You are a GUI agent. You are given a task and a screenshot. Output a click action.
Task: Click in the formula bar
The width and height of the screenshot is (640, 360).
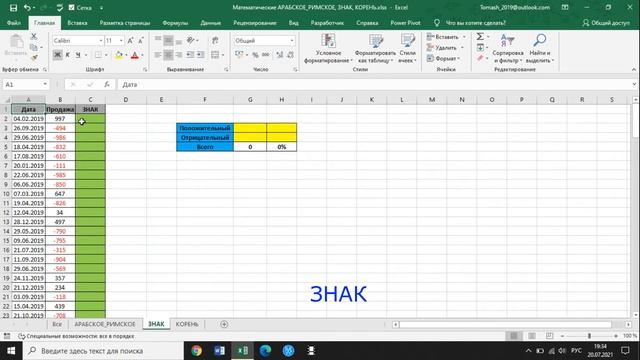point(376,84)
